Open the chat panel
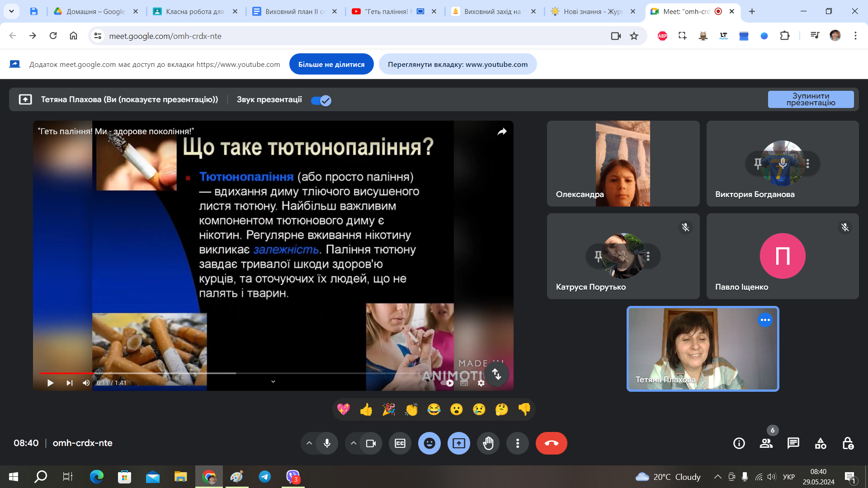868x488 pixels. coord(793,443)
